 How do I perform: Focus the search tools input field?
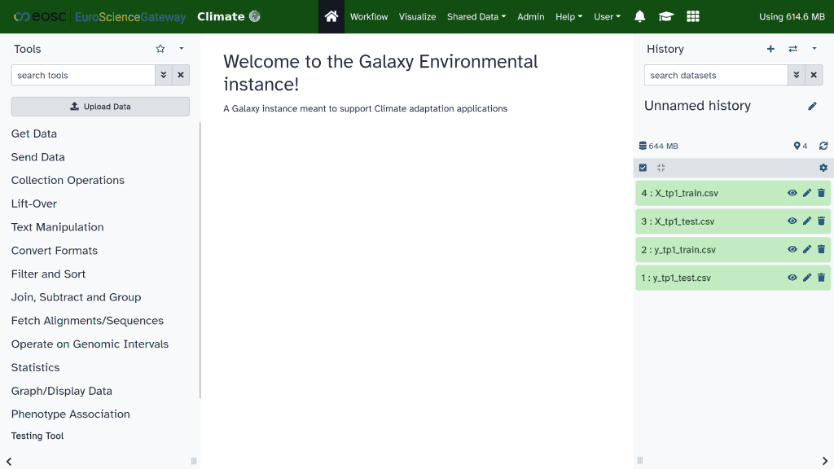tap(84, 75)
